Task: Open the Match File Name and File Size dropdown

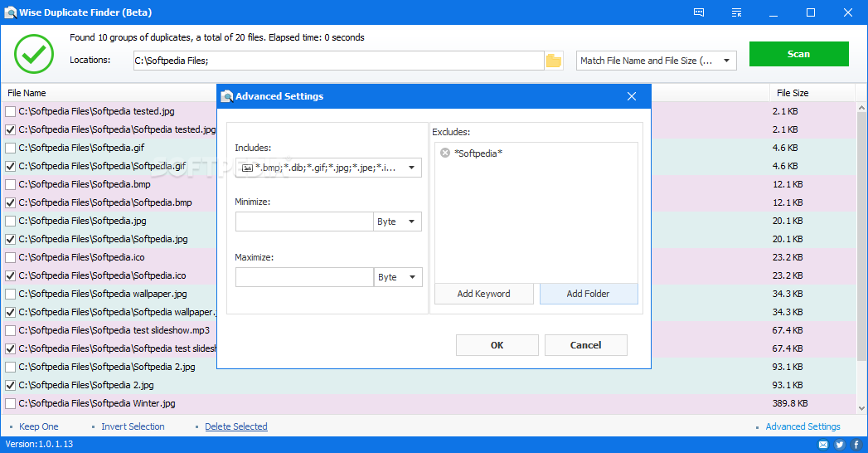Action: coord(657,61)
